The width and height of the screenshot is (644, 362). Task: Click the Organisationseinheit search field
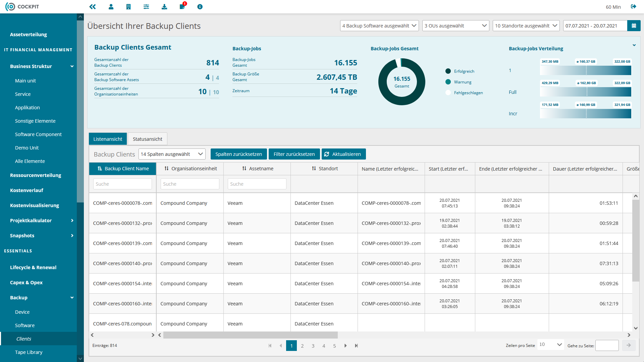[190, 184]
